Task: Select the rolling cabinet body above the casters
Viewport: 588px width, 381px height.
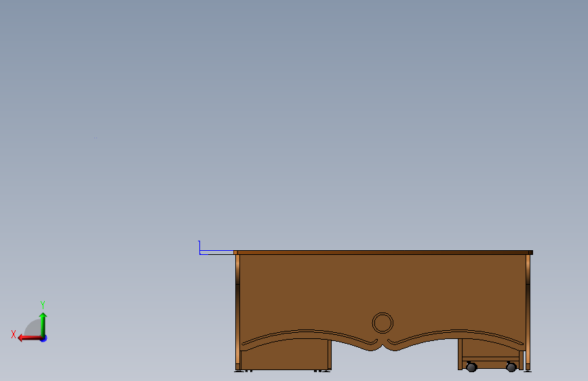Action: pos(491,353)
